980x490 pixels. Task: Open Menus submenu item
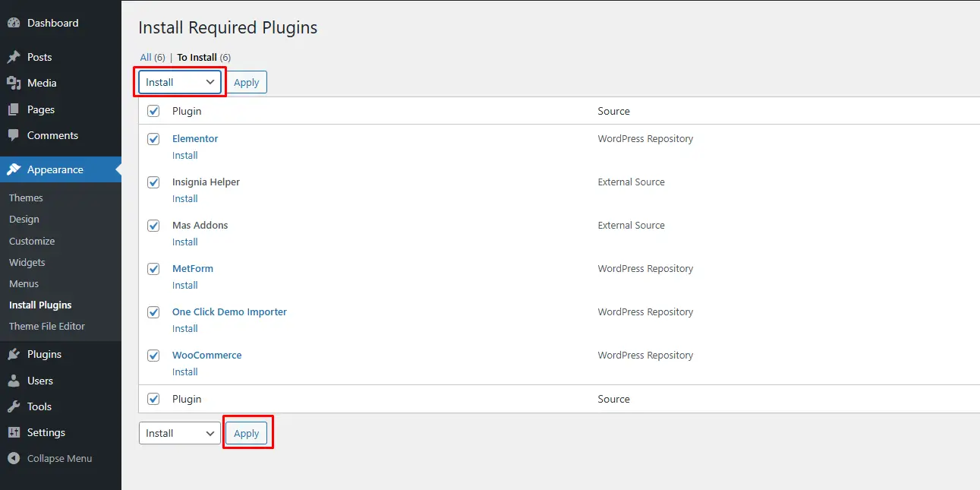[24, 283]
